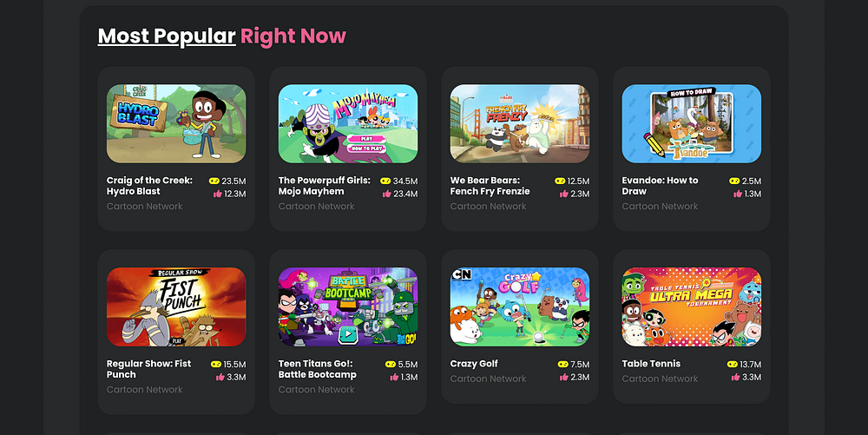Click thumbs-up icon on Table Tennis card
The width and height of the screenshot is (868, 435).
tap(736, 377)
